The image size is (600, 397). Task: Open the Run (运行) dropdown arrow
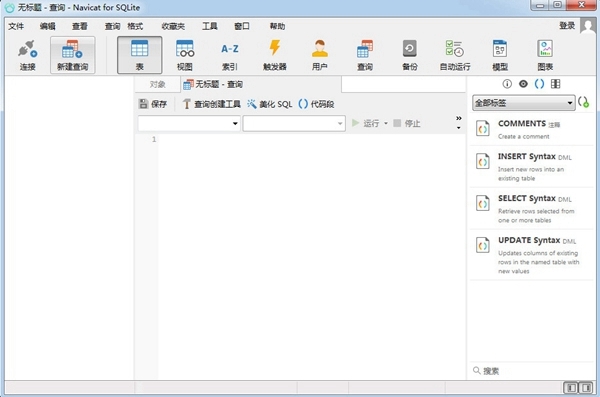pyautogui.click(x=386, y=123)
